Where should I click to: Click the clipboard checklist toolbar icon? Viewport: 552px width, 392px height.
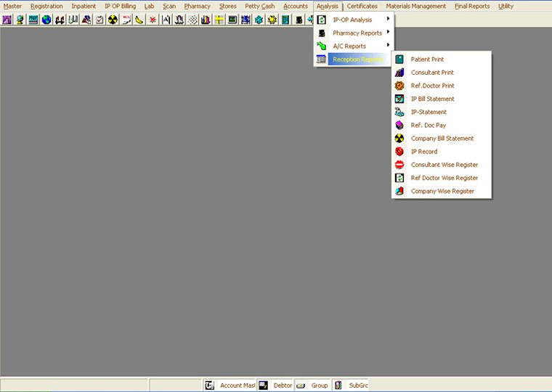pos(100,20)
